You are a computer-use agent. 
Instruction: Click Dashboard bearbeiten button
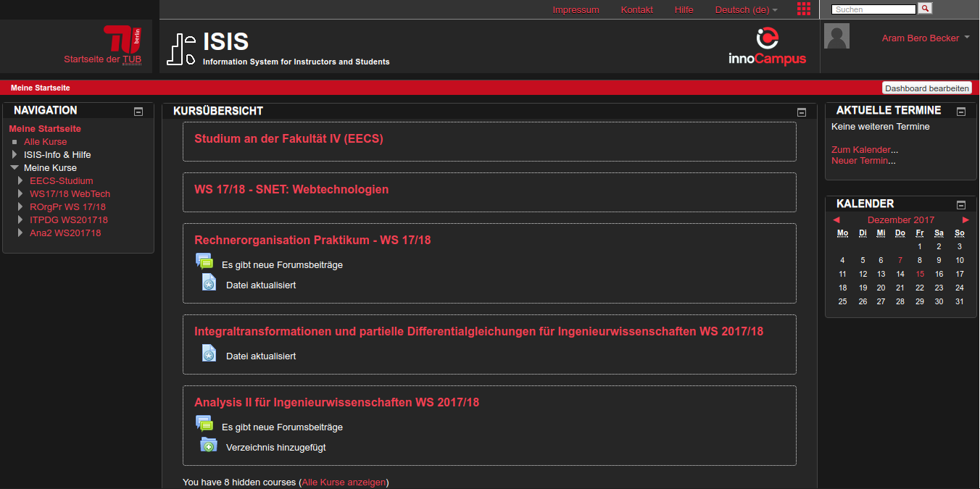click(926, 88)
